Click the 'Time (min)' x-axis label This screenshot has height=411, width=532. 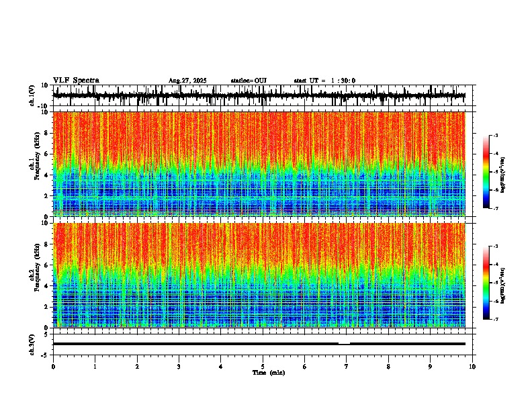(269, 373)
